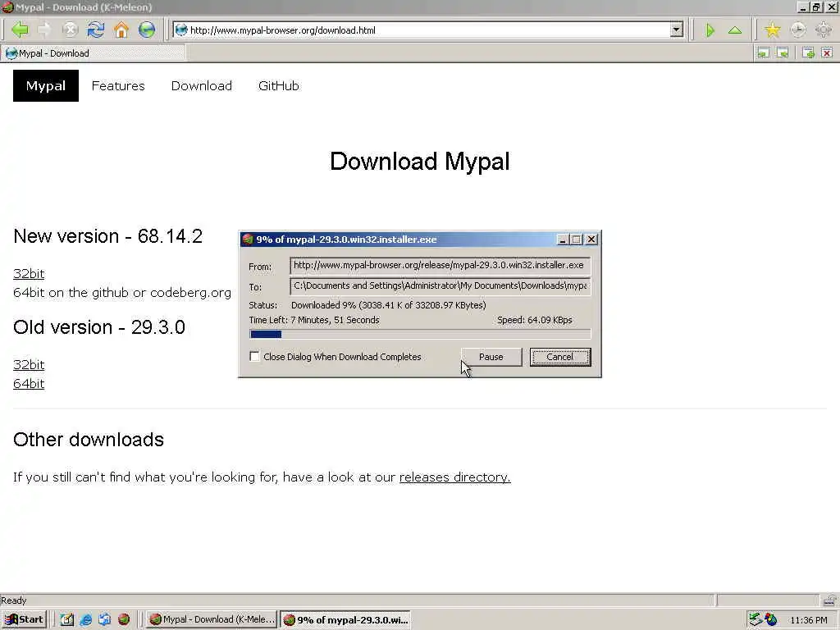Screen dimensions: 840x630
Task: Click the site icon in the URL bar
Action: pos(181,30)
